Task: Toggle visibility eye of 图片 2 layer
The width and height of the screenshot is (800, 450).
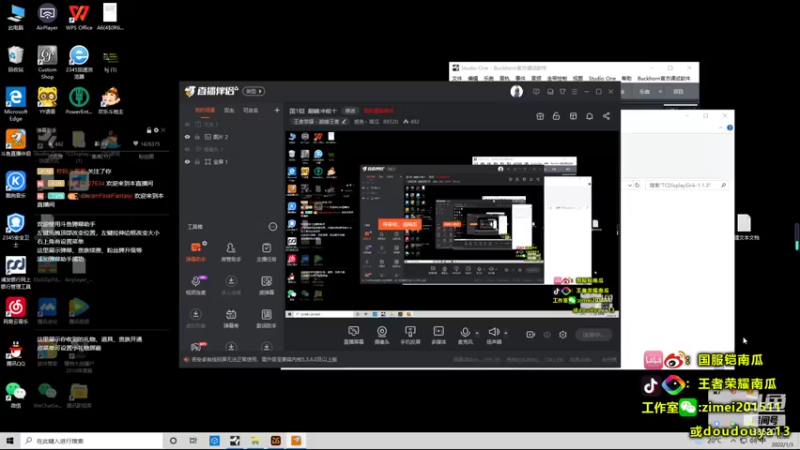Action: 187,137
